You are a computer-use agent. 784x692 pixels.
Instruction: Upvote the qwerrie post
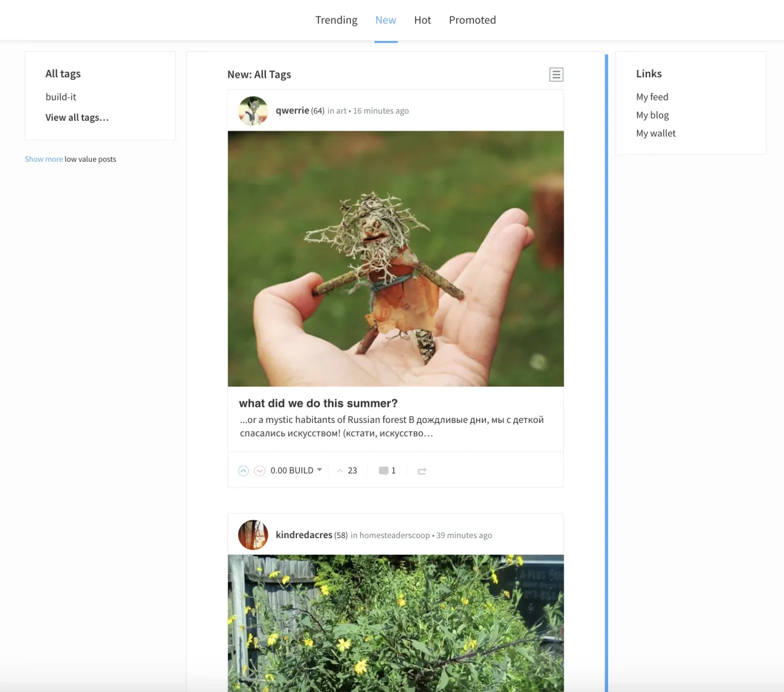[244, 471]
